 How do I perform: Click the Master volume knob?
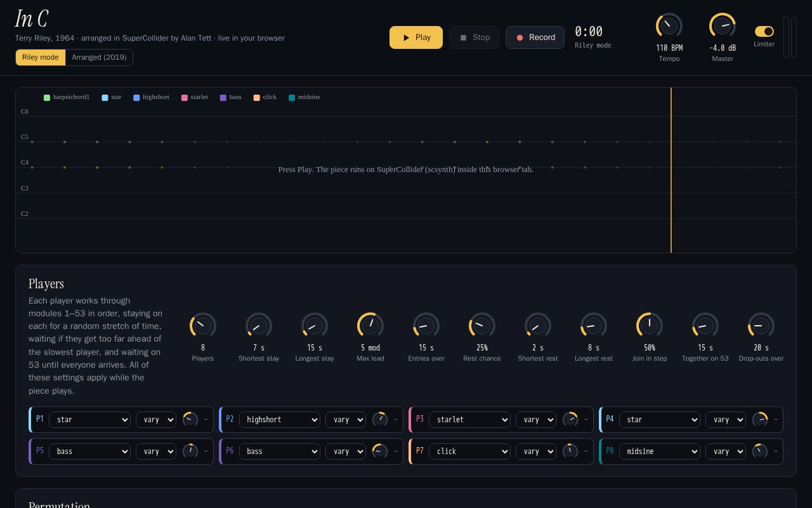(x=723, y=26)
